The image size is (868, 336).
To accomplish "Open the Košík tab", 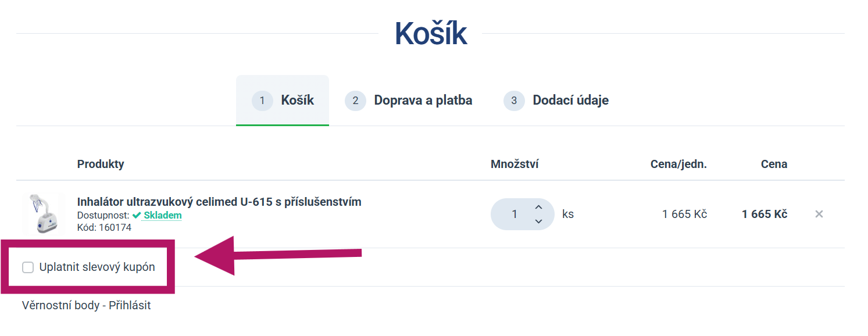I will (283, 101).
